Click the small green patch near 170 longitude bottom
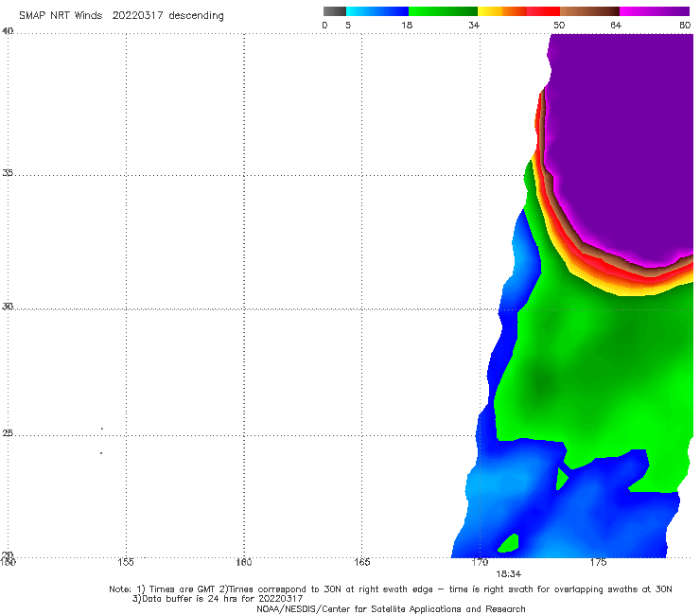 509,543
